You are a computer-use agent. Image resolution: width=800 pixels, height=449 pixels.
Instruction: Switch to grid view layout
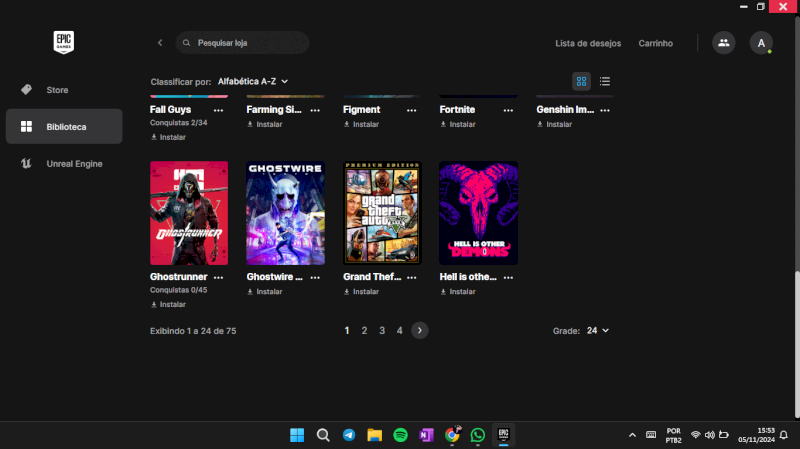pyautogui.click(x=581, y=81)
